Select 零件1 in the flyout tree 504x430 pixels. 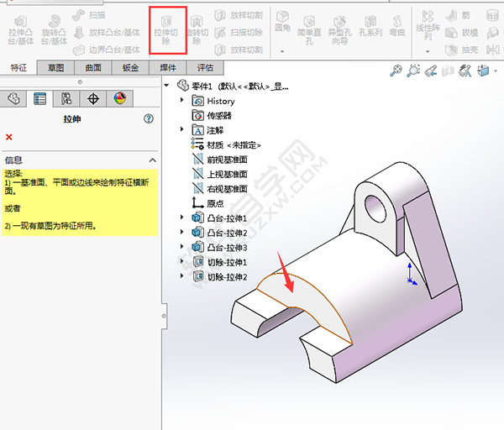point(233,87)
